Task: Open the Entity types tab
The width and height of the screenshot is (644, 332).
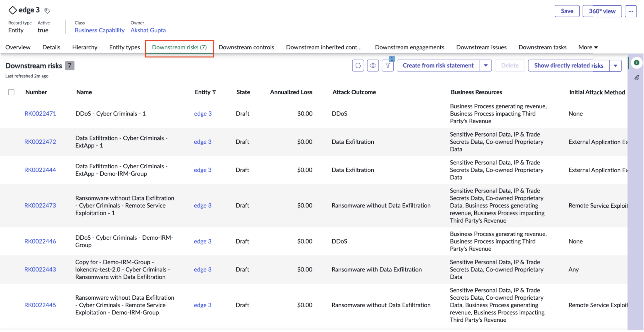Action: click(x=124, y=47)
